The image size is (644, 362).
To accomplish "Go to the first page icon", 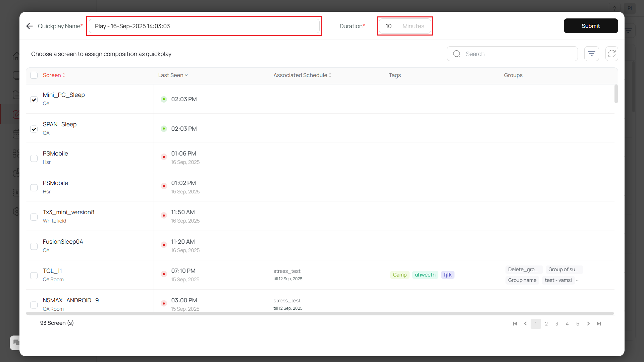I will [515, 323].
